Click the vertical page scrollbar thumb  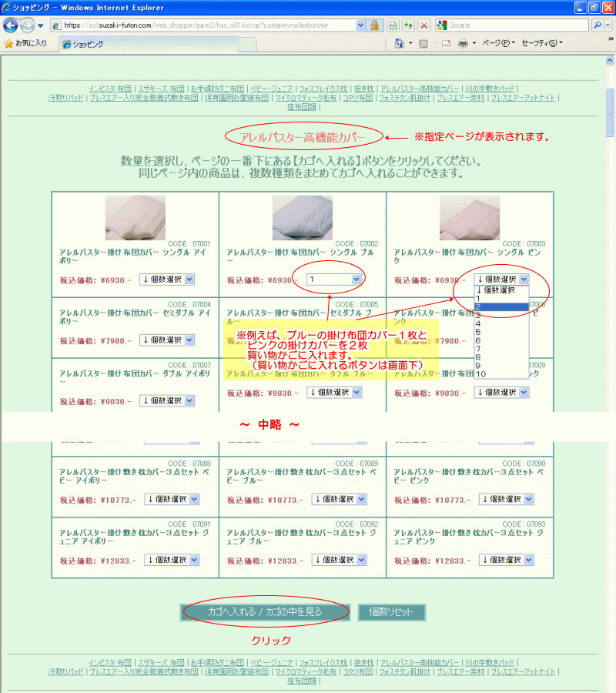tap(610, 112)
